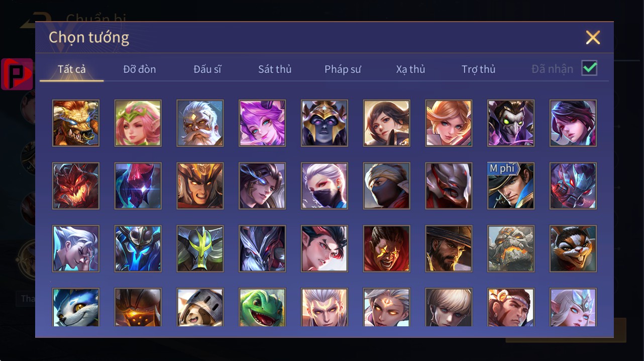Switch to the Đỡ đòn tab
The height and width of the screenshot is (361, 644).
coord(140,69)
